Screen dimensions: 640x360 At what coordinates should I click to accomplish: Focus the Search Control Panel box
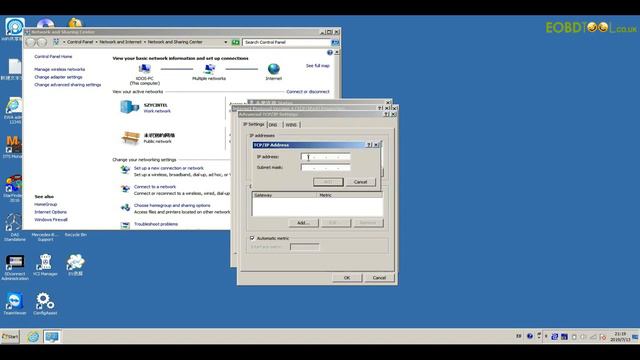(287, 42)
